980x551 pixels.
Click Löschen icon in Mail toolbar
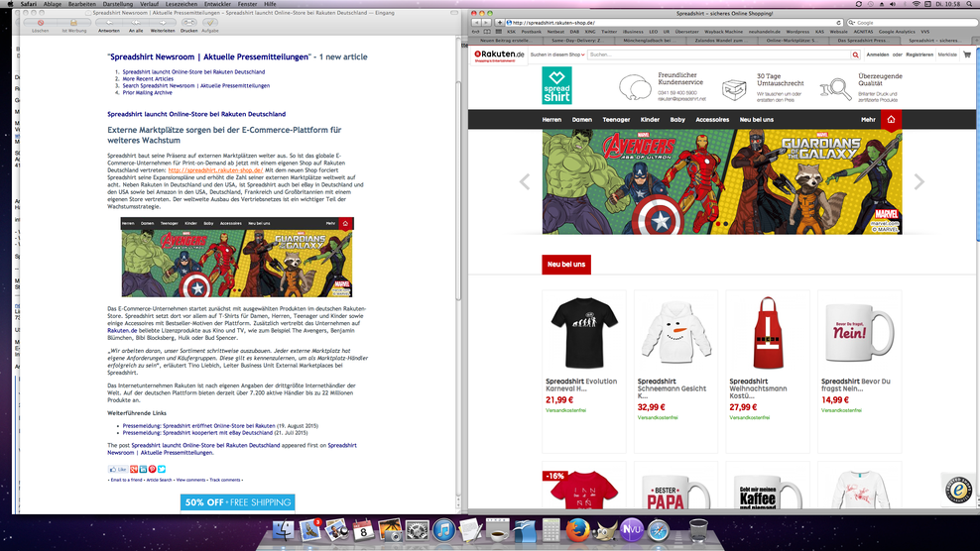click(41, 23)
